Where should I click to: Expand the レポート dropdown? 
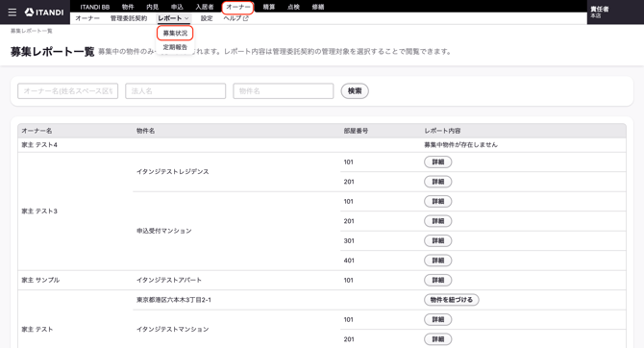[x=173, y=18]
